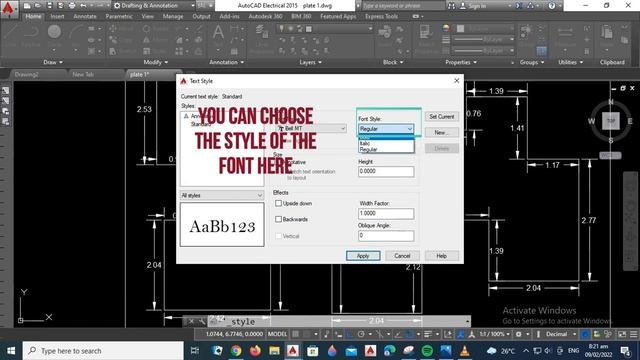Click the Customization menu icon in status bar

point(633,334)
